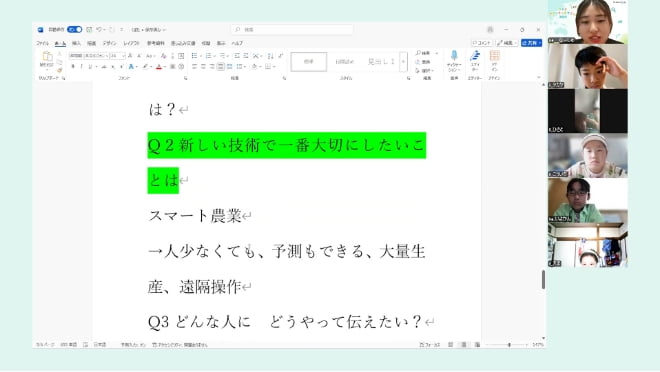Expand the styles gallery

pos(403,61)
